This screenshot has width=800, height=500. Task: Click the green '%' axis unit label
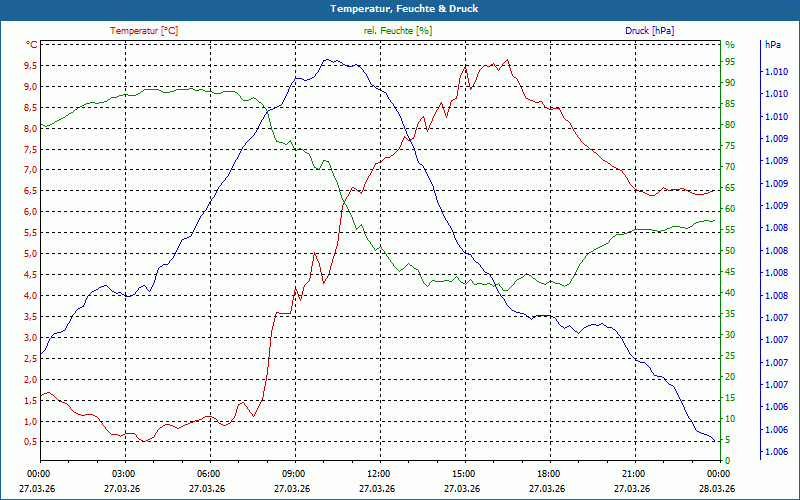(730, 45)
